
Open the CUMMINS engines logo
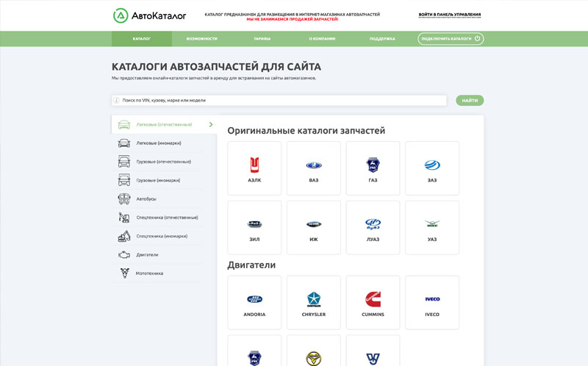pyautogui.click(x=373, y=299)
